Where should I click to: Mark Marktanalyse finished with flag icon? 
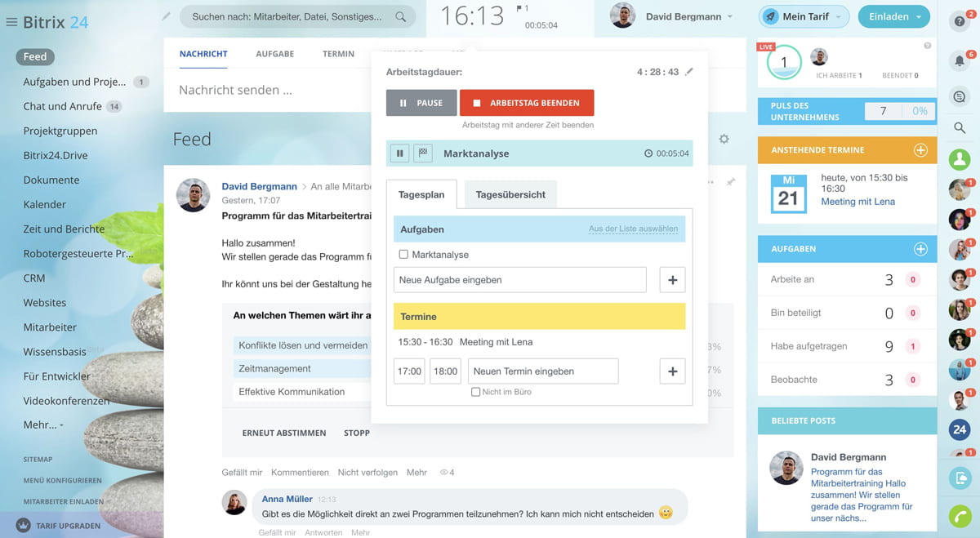click(422, 153)
